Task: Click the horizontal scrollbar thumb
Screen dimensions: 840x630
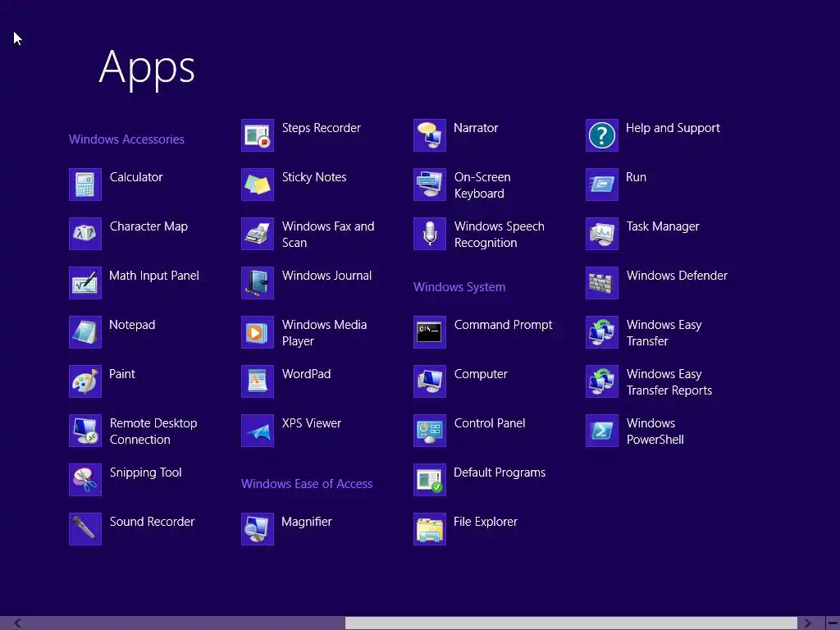Action: [571, 623]
